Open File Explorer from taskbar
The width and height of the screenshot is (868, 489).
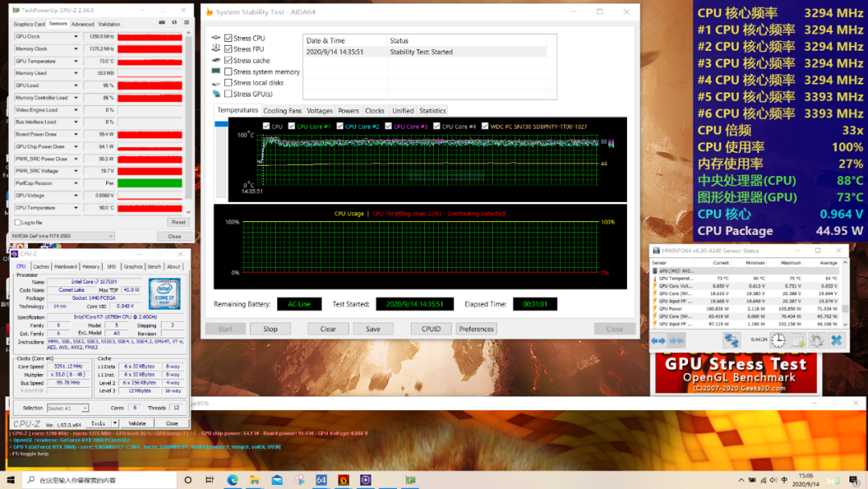pos(255,480)
